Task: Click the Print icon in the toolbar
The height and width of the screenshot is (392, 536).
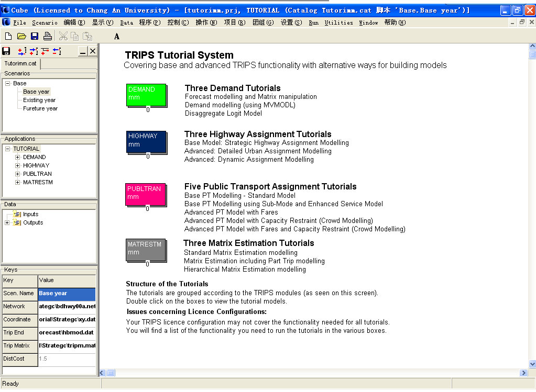Action: (48, 36)
